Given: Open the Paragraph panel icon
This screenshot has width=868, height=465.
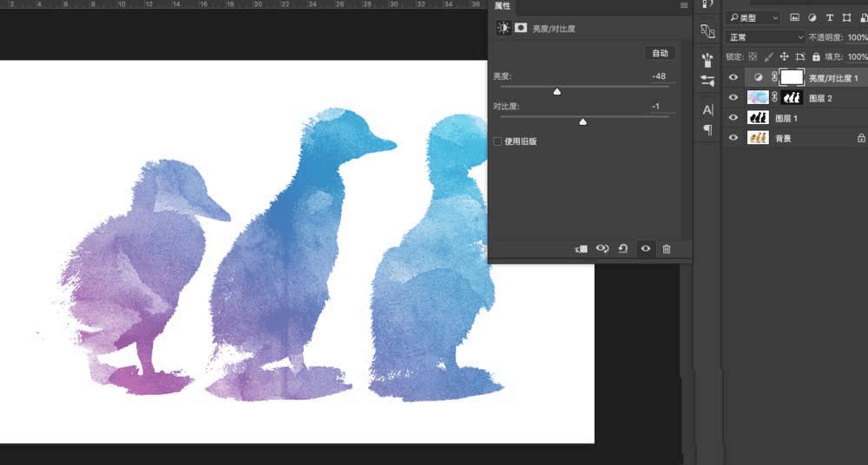Looking at the screenshot, I should click(707, 130).
